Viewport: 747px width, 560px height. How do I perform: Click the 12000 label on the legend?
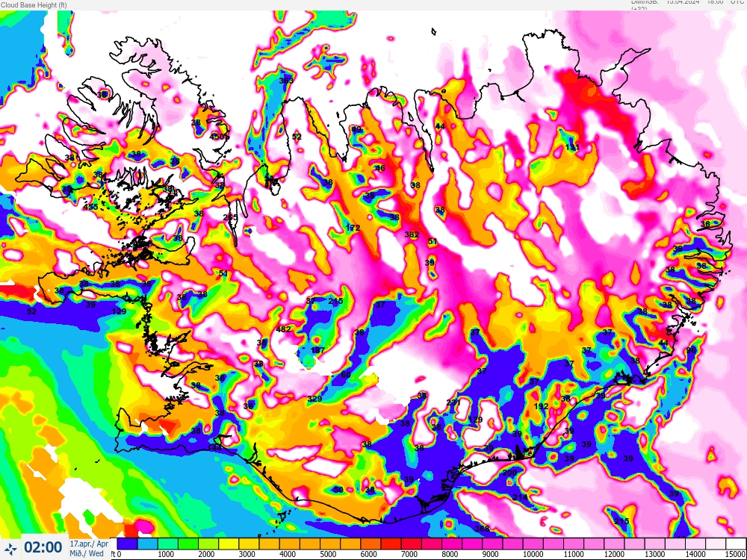pyautogui.click(x=613, y=554)
